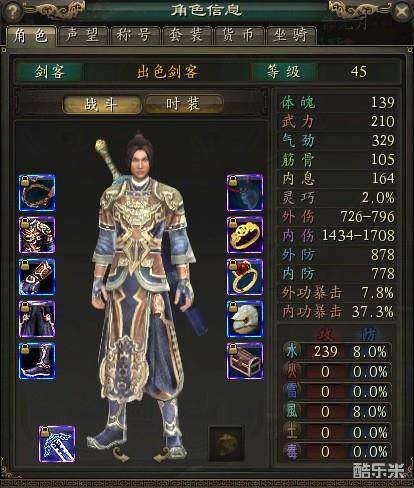
Task: Select the blue trousers equipment slot
Action: [37, 319]
